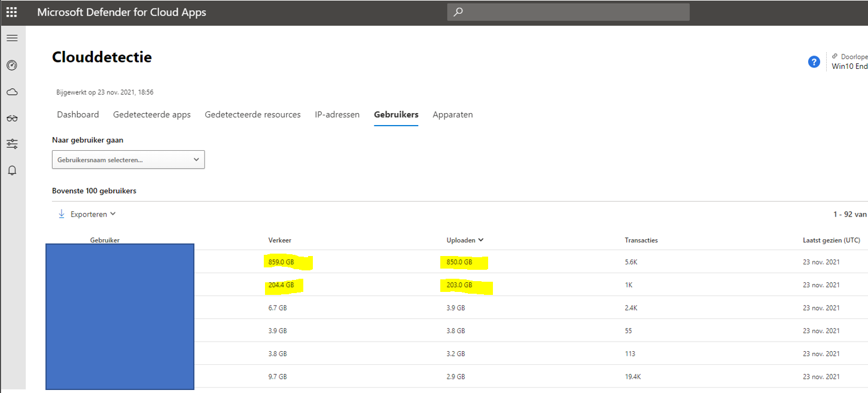Click the 859.0 GB traffic value
This screenshot has height=393, width=868.
281,262
